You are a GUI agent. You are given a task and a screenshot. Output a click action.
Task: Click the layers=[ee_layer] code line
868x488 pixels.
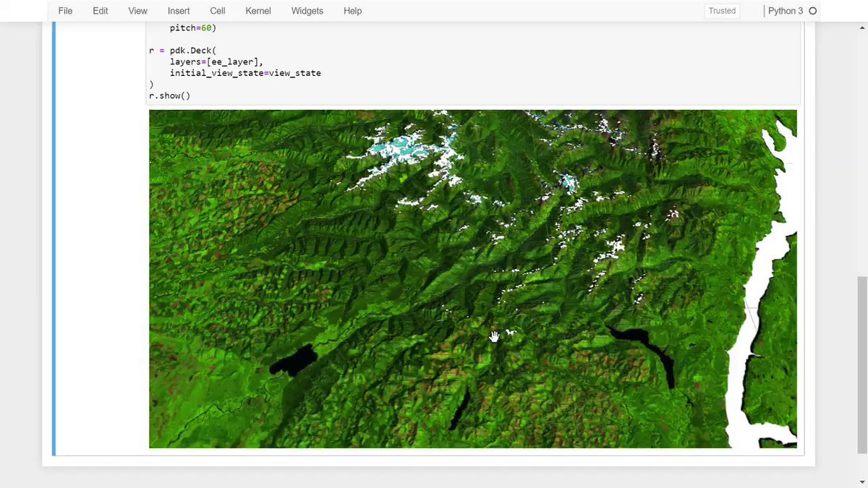coord(216,62)
